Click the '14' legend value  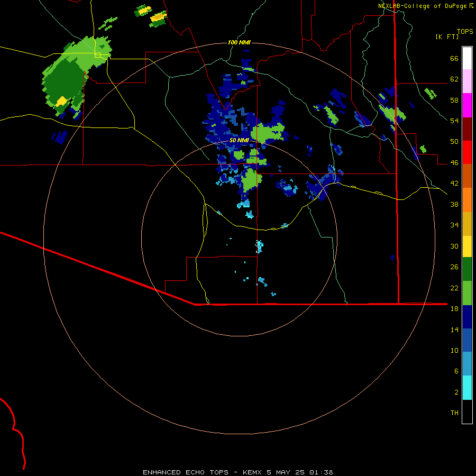(x=454, y=329)
